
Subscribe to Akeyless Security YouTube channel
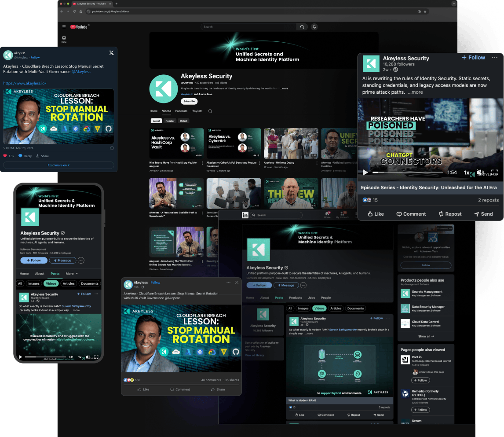tap(189, 102)
